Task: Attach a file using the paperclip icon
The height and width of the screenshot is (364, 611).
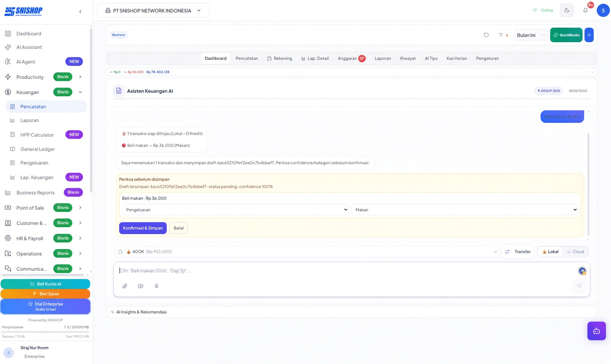Action: point(125,286)
